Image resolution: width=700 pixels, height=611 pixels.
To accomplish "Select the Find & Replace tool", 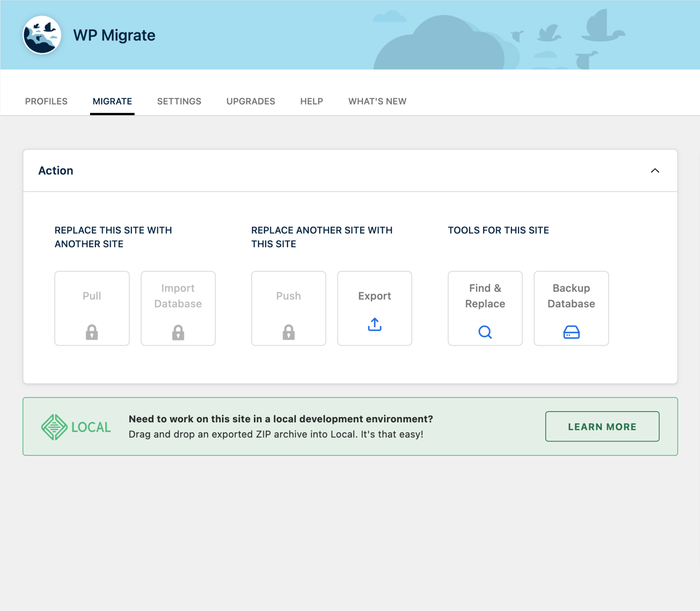I will [485, 308].
